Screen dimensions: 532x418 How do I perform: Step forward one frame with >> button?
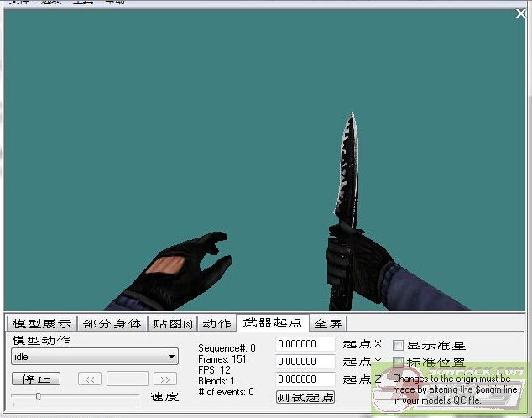click(165, 379)
